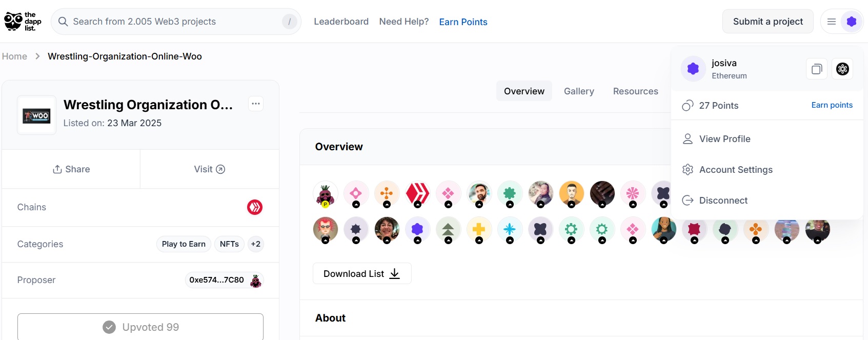Click the Earn Points header link
Screen dimensions: 868x340
tap(463, 22)
